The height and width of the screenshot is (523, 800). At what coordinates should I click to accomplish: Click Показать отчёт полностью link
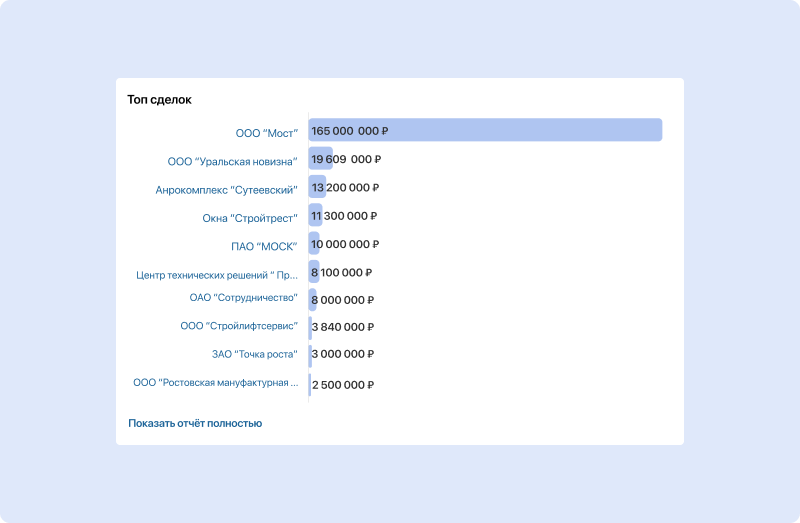pyautogui.click(x=195, y=423)
